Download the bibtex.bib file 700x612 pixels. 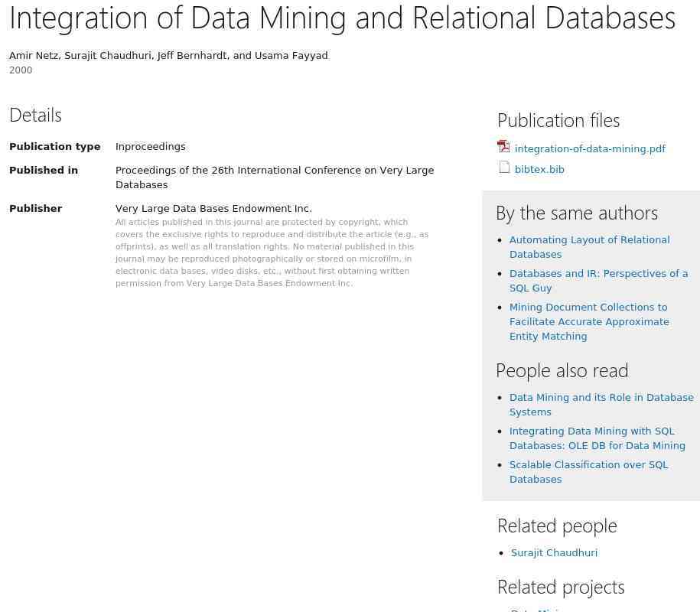[539, 170]
